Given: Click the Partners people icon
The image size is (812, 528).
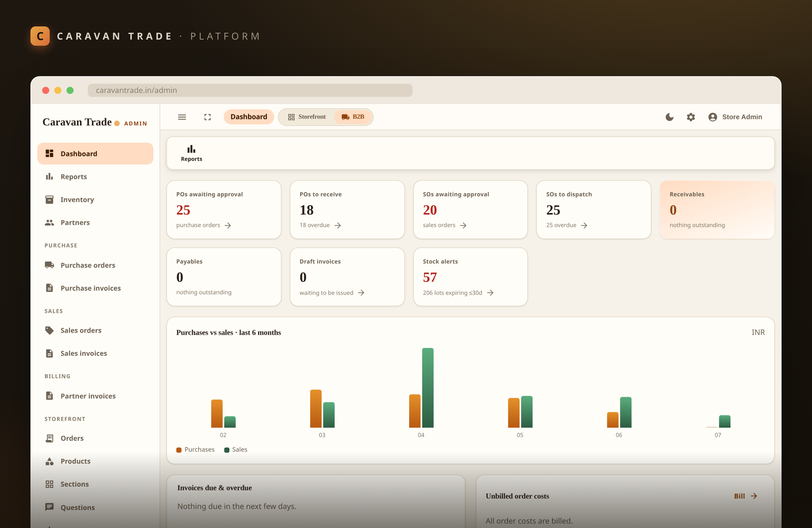Looking at the screenshot, I should [x=49, y=223].
